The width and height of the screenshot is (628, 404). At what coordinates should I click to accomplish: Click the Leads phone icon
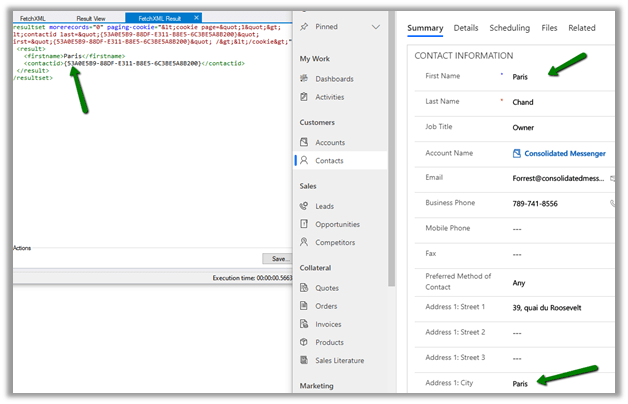(x=304, y=205)
